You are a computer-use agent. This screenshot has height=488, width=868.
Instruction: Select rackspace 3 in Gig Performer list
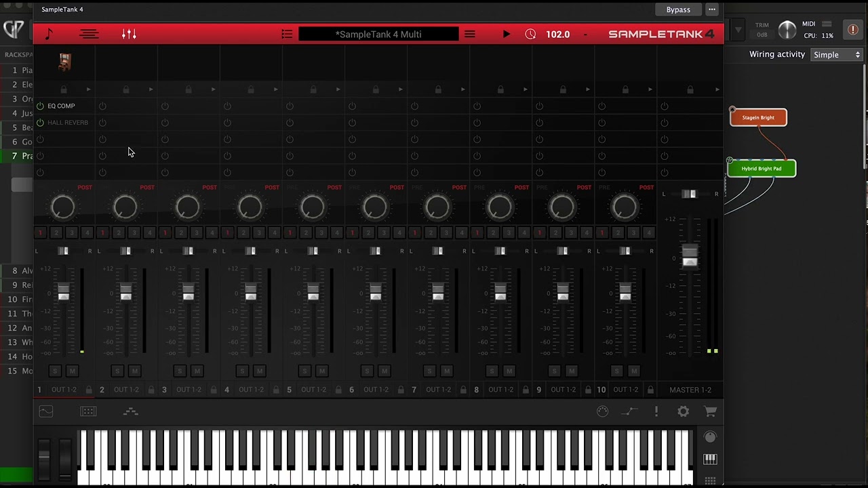coord(17,99)
